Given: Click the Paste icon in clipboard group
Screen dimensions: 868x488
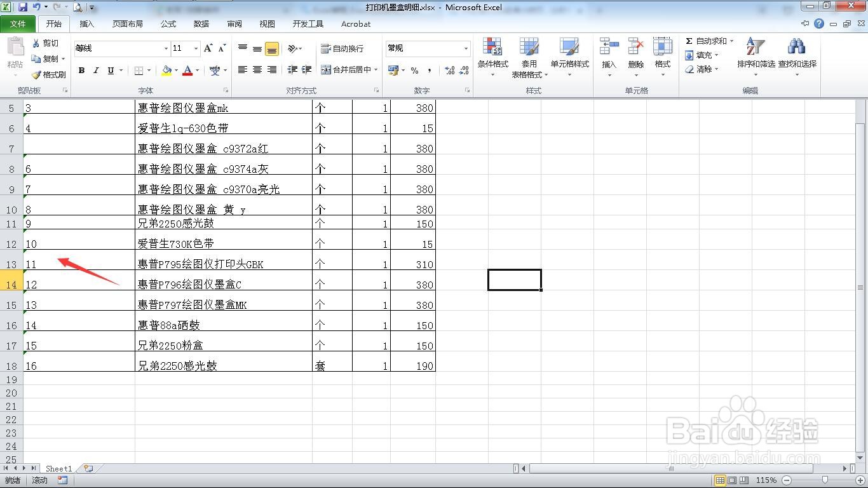Looking at the screenshot, I should 15,48.
